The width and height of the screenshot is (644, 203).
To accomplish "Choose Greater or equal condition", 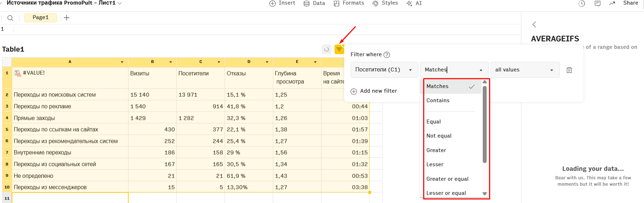I will point(447,179).
